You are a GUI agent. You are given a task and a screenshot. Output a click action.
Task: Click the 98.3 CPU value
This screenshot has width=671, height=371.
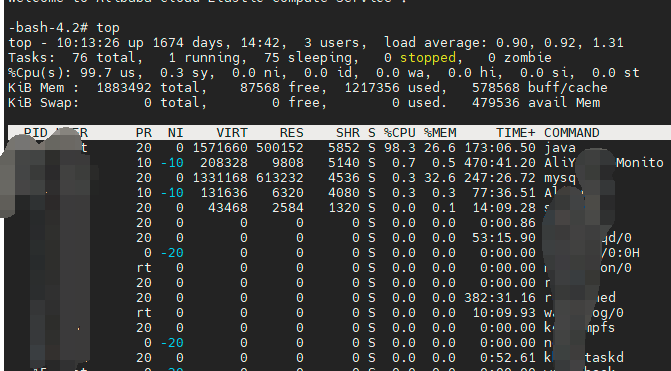pos(399,148)
